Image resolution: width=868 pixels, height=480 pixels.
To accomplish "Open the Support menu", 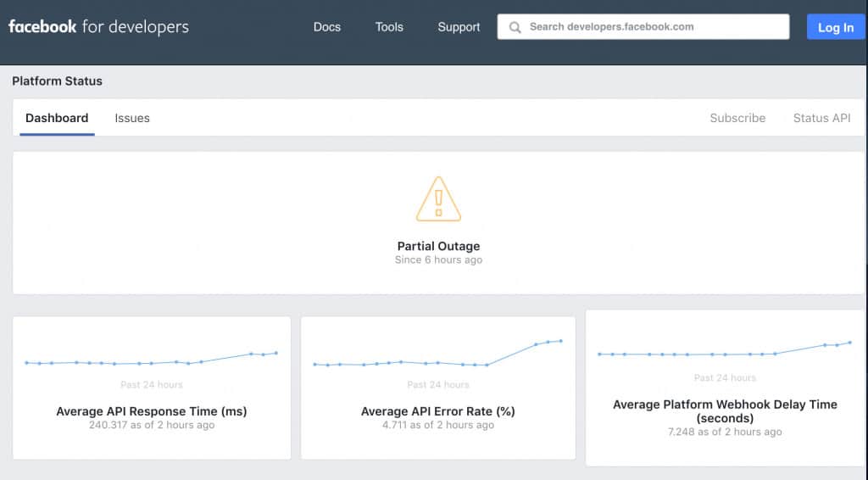I will (x=459, y=27).
